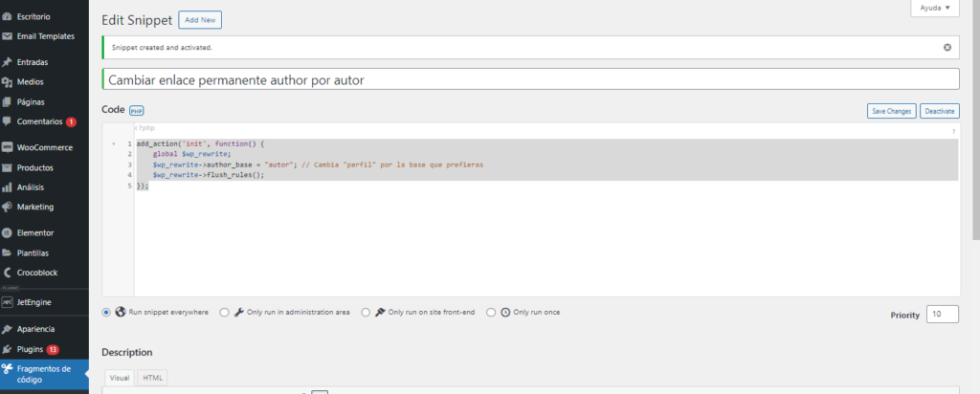Open the Ayuda help dropdown

935,8
